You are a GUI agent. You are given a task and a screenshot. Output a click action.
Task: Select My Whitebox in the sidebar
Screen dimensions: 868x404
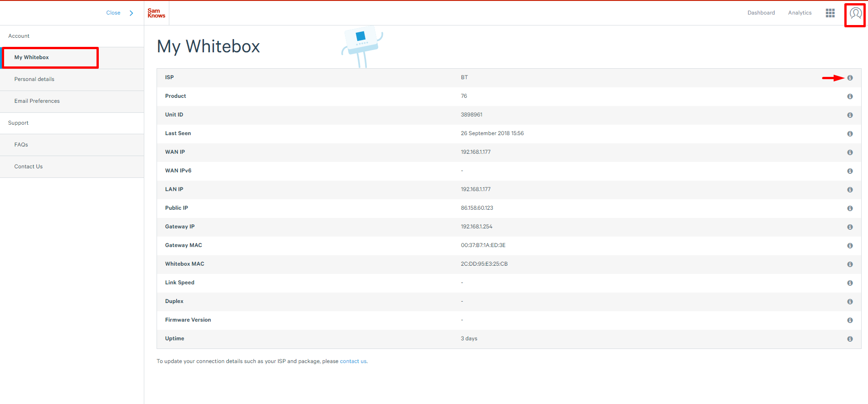(x=32, y=57)
